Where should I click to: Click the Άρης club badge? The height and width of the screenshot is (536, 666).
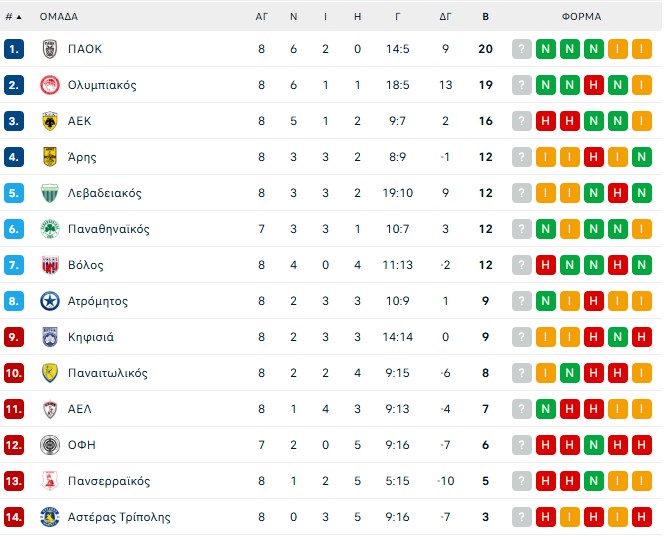[x=50, y=157]
